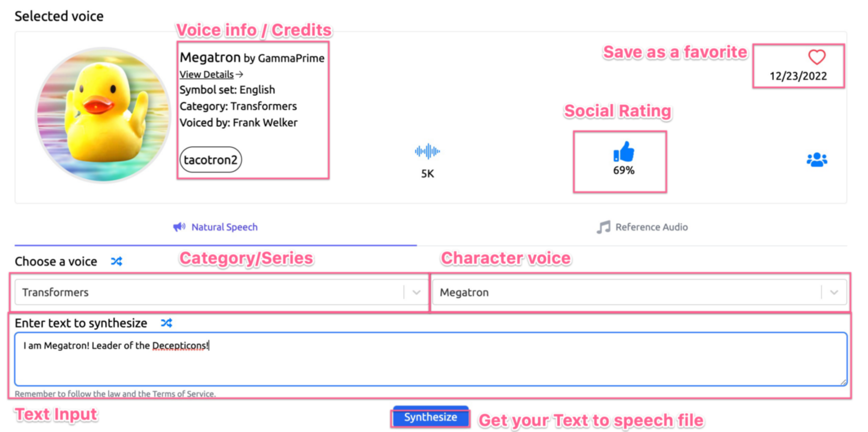
Task: Open the Transformers category combo box
Action: pyautogui.click(x=208, y=293)
